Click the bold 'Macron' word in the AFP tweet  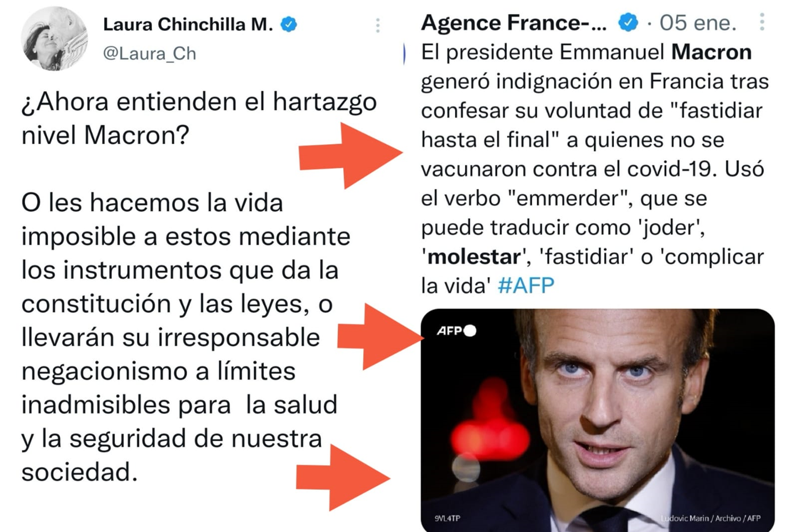pos(711,52)
